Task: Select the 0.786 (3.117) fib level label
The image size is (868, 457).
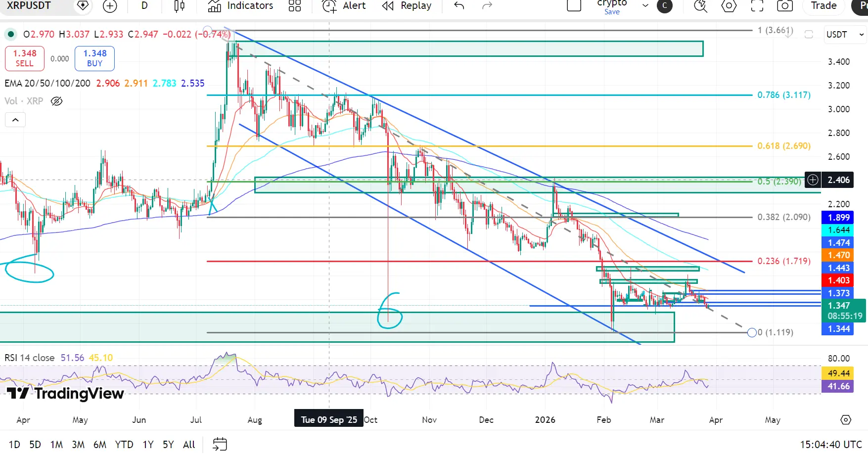Action: (x=784, y=95)
